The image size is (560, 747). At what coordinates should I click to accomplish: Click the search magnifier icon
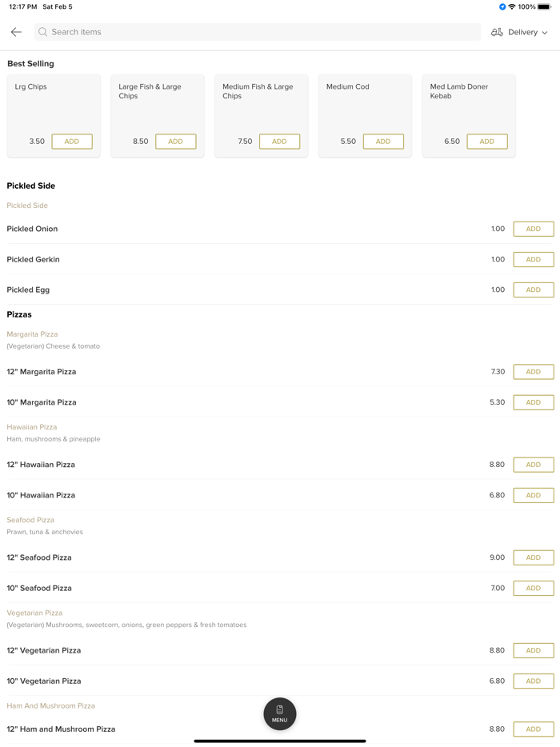pyautogui.click(x=43, y=32)
